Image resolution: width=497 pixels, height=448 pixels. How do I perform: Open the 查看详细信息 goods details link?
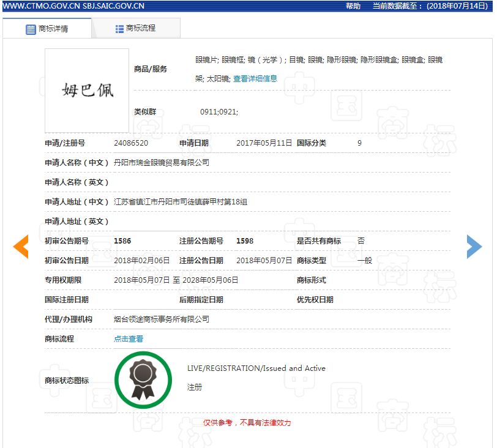tap(255, 78)
